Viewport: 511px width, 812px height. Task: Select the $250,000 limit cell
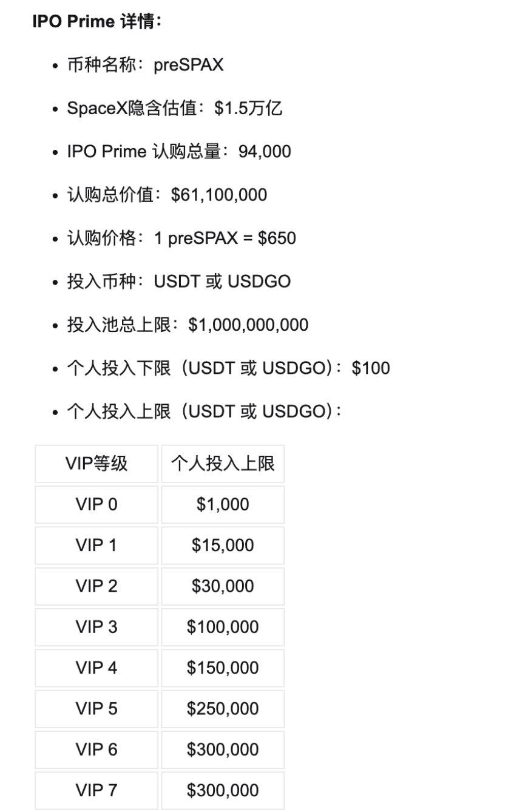pyautogui.click(x=223, y=709)
